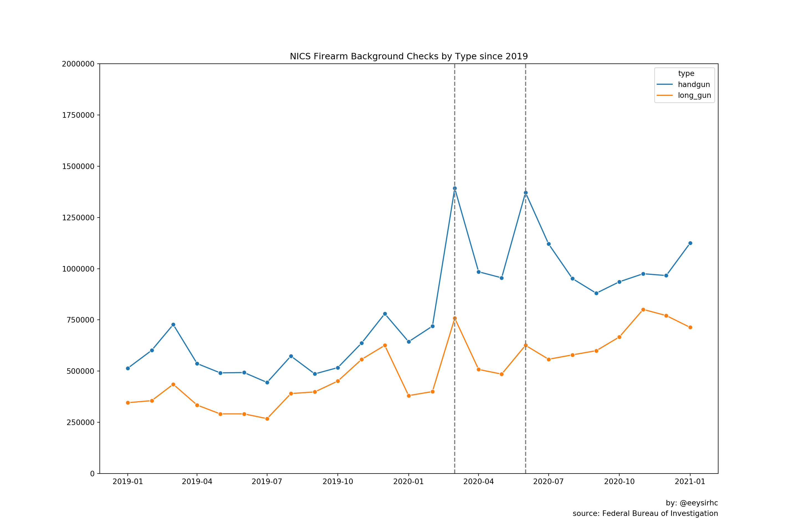
Task: Click the handgun legend label
Action: click(x=694, y=85)
